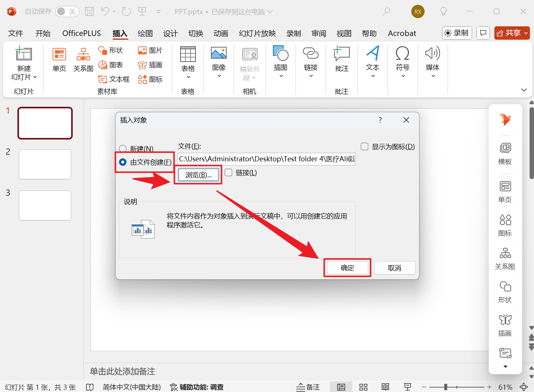This screenshot has width=534, height=392.
Task: Select slide 2 thumbnail in the slide panel
Action: pos(45,164)
